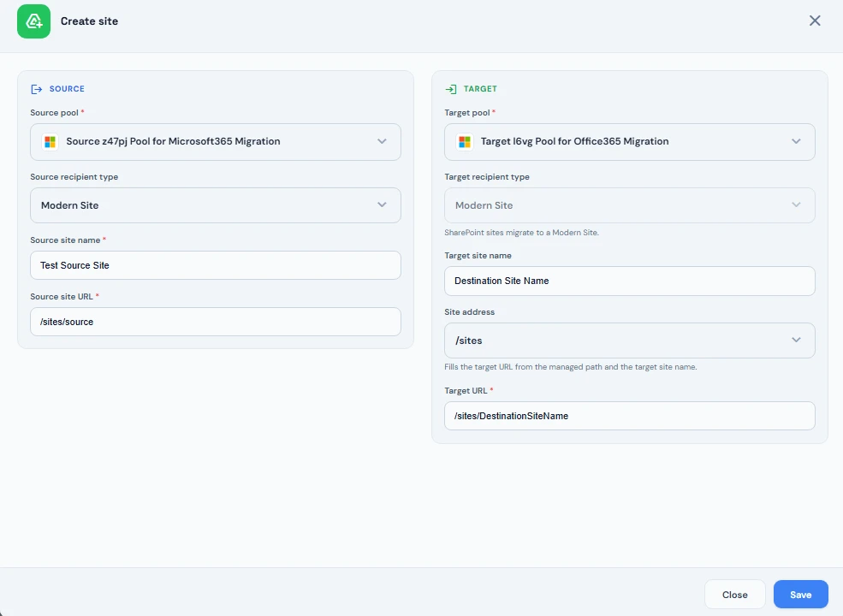Close the Create site dialog with X
843x616 pixels.
(x=815, y=21)
